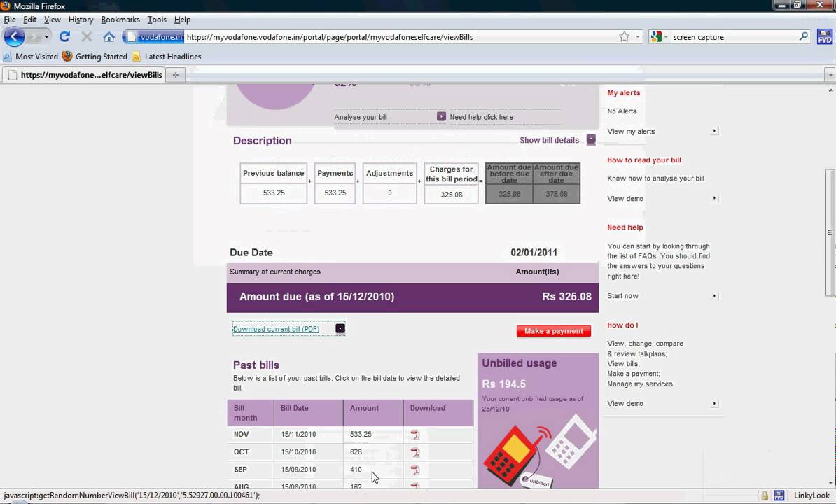Open the Edit menu
Viewport: 836px width, 504px height.
[30, 19]
